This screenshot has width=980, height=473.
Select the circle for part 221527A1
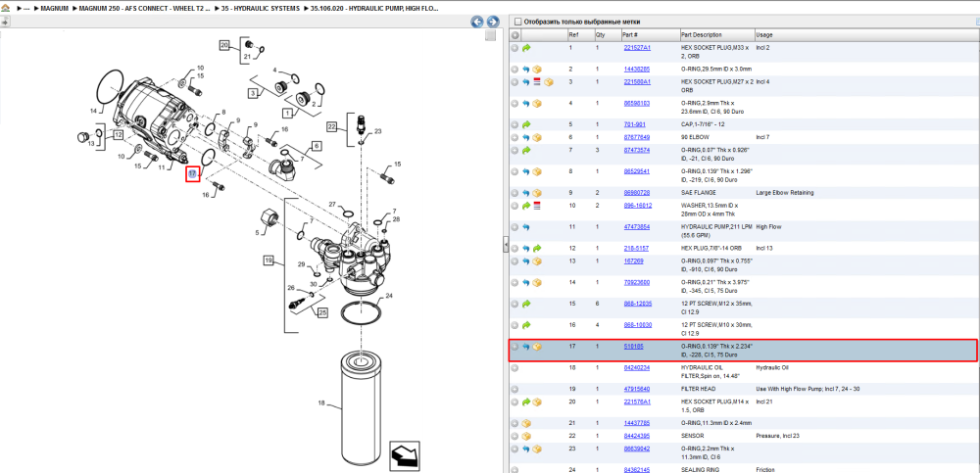pos(514,47)
